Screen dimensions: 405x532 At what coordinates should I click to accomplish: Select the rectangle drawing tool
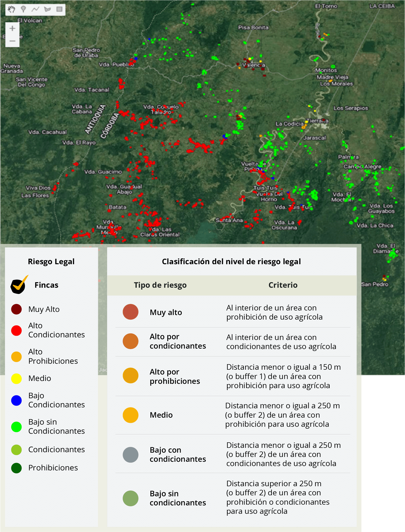tap(59, 9)
